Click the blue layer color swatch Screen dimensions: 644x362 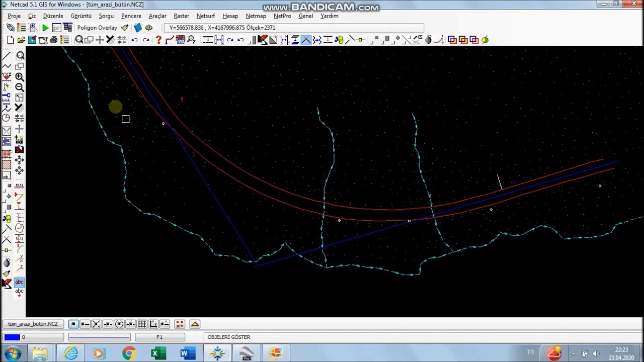pyautogui.click(x=12, y=337)
